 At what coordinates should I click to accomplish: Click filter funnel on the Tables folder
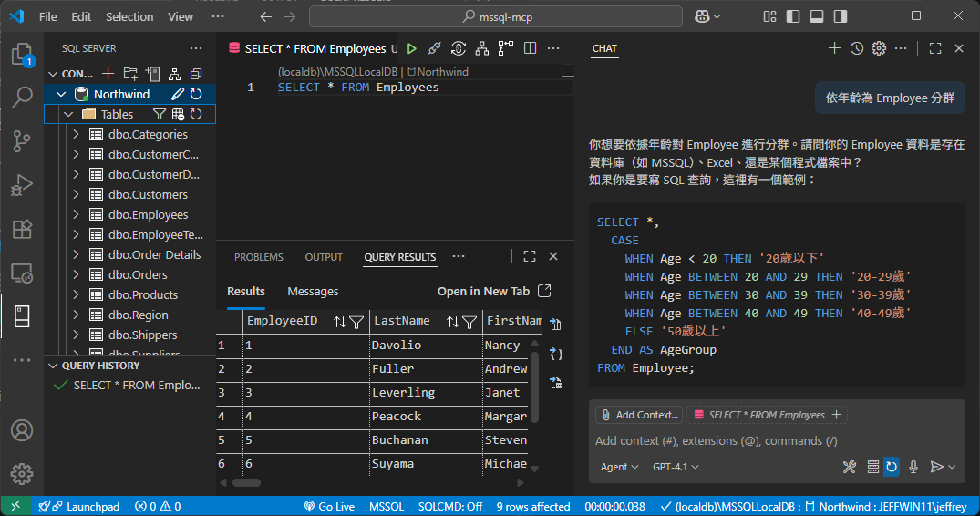pos(159,114)
